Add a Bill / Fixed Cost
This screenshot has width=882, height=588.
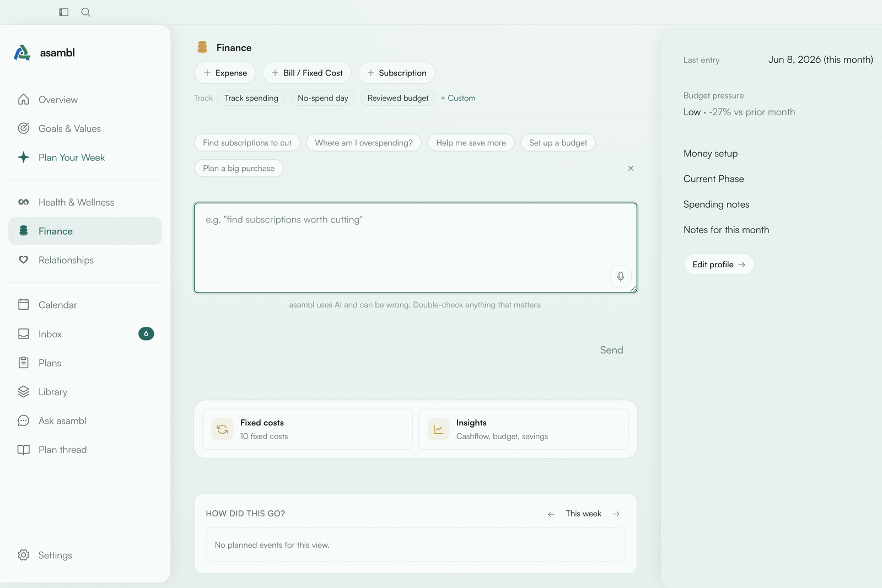coord(307,73)
